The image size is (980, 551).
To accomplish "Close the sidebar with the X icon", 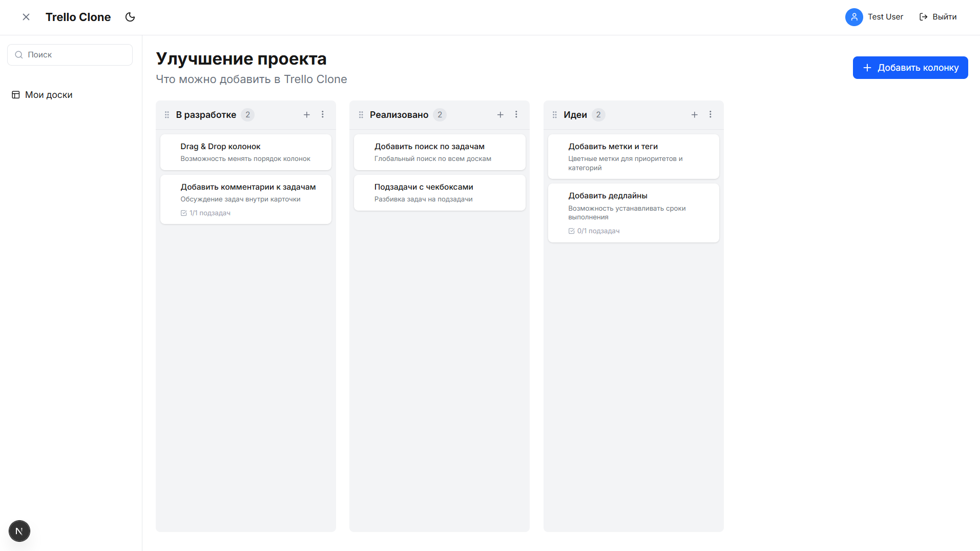I will (26, 16).
